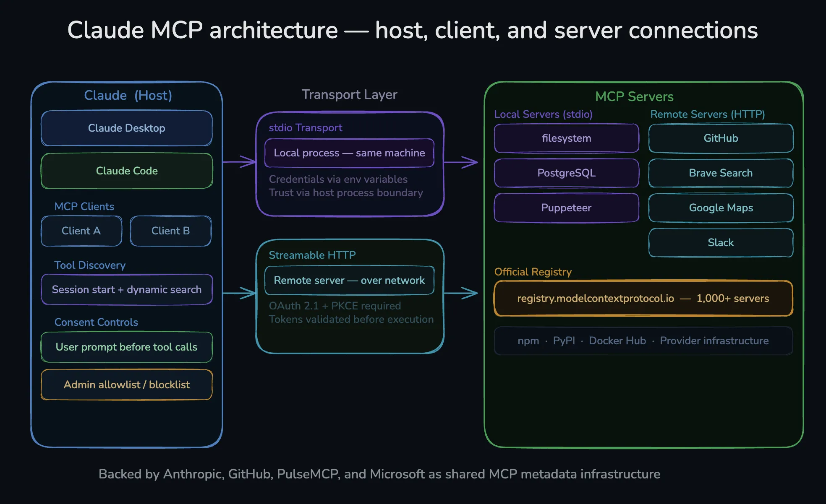Click 'User prompt before tool calls' box
Image resolution: width=826 pixels, height=504 pixels.
click(127, 347)
